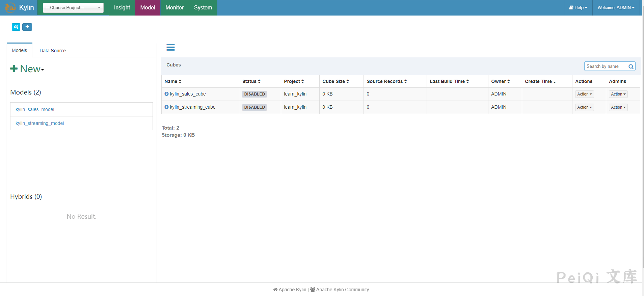This screenshot has width=644, height=296.
Task: Click the blue plus add project icon
Action: pyautogui.click(x=27, y=27)
